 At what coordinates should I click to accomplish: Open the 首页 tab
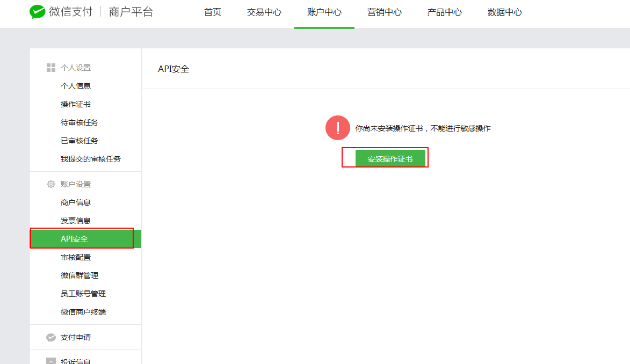point(213,12)
